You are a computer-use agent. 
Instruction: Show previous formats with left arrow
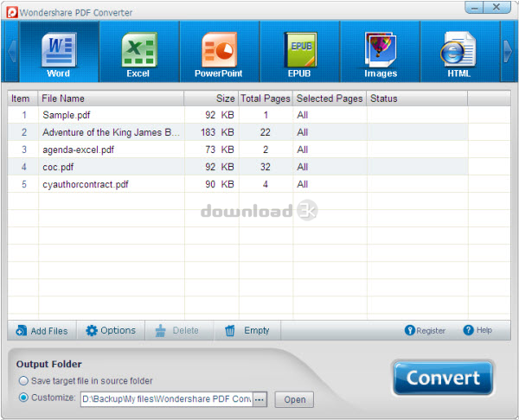(x=12, y=52)
